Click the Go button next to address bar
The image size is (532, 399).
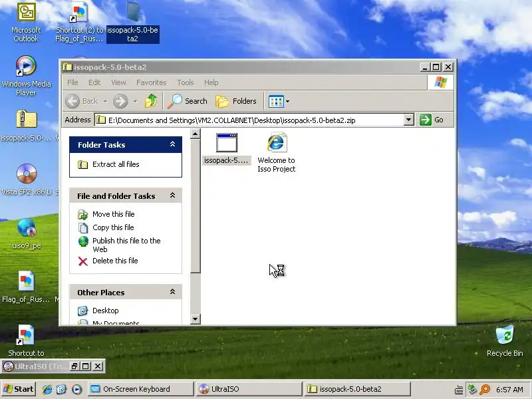point(432,120)
